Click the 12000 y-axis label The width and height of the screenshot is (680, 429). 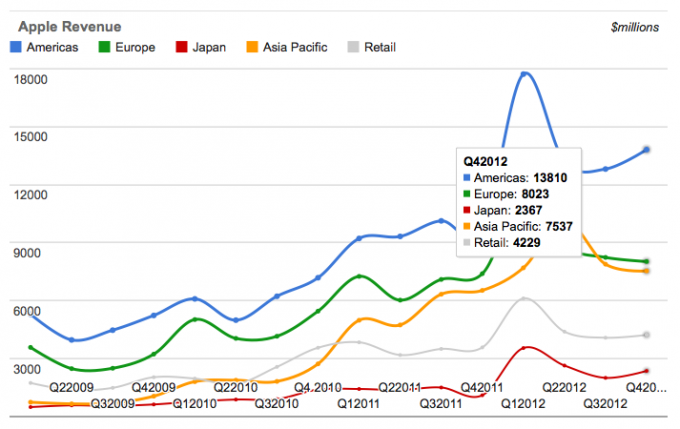click(x=30, y=195)
